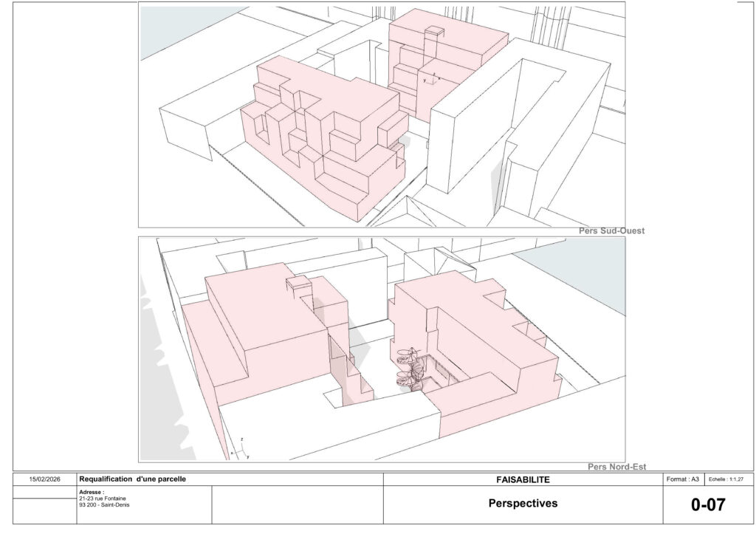Click the 'Requalification d'une parcelle' title
This screenshot has height=534, width=756.
click(x=133, y=479)
